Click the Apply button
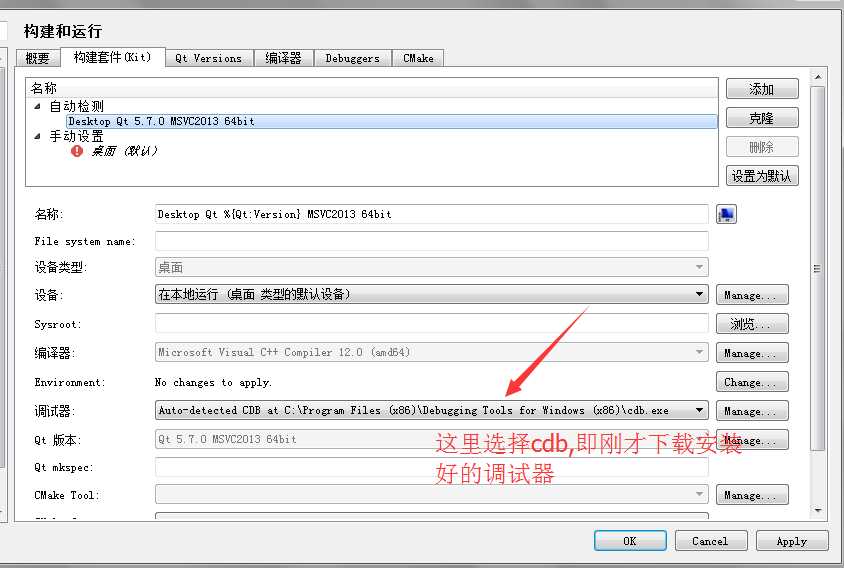The image size is (844, 568). click(792, 541)
